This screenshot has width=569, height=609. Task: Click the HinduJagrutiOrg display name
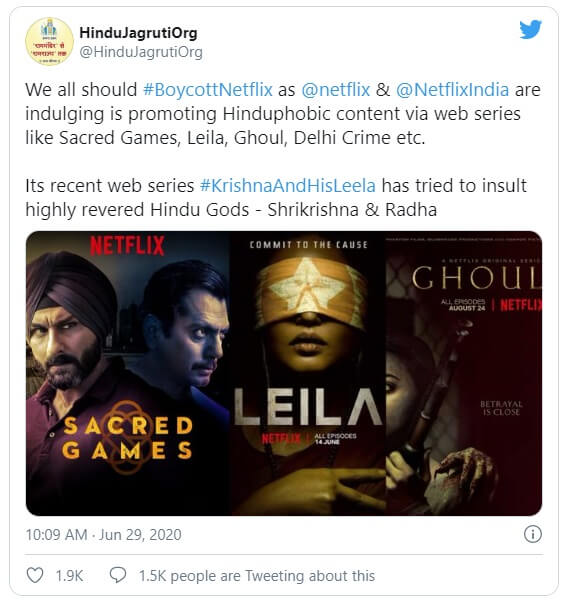coord(138,33)
